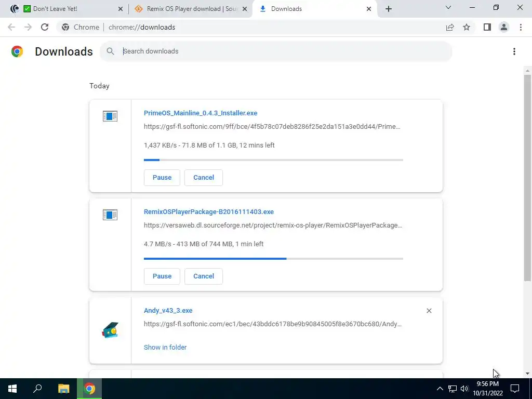Click the Downloads page title
The image size is (532, 399).
click(64, 51)
